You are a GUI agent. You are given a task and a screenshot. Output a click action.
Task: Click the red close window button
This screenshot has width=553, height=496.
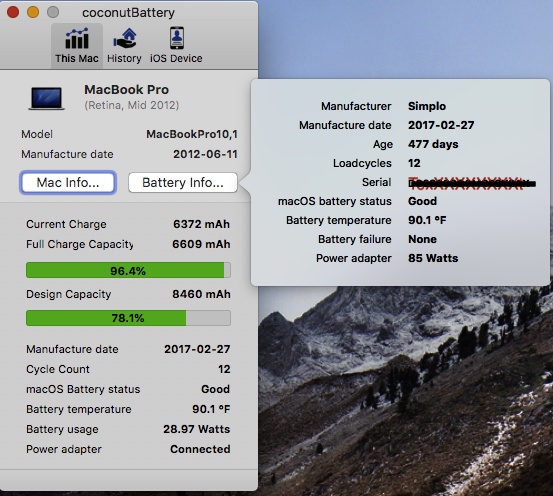click(x=13, y=12)
